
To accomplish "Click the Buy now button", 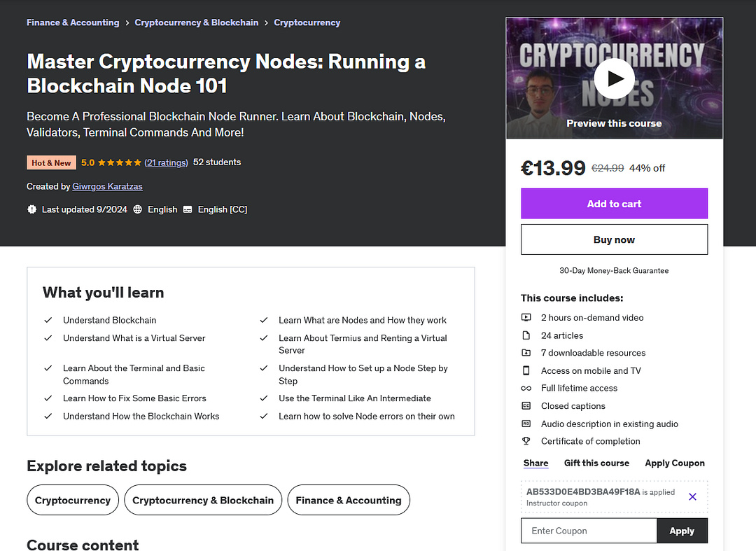I will (614, 239).
